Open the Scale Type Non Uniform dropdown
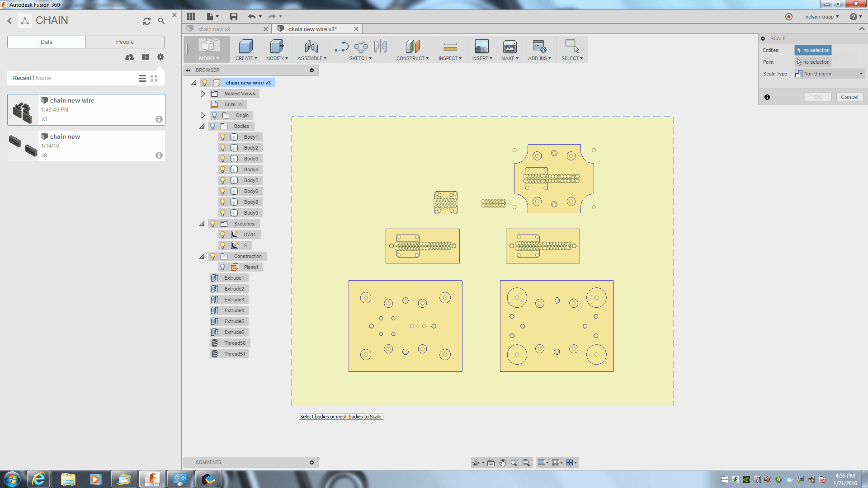The image size is (868, 488). pos(830,74)
